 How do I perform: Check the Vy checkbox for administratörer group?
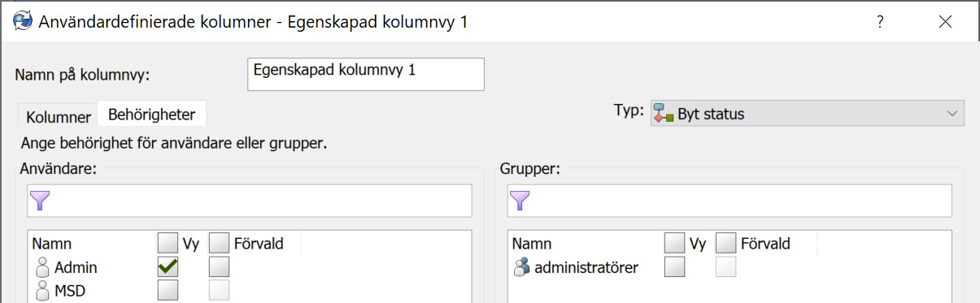(x=675, y=266)
